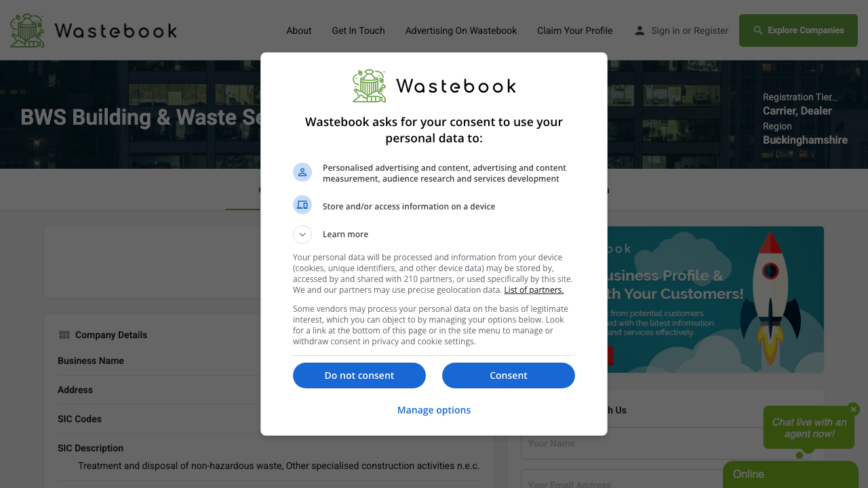Open Manage options in consent dialog

tap(434, 409)
